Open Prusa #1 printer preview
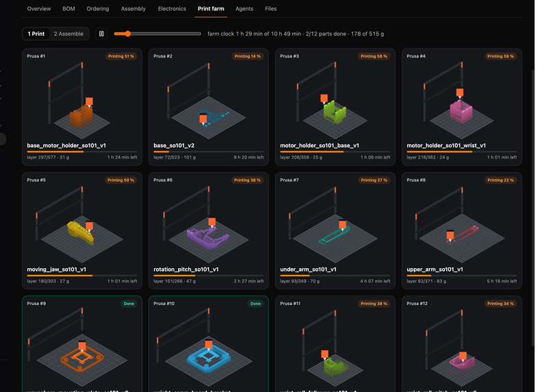This screenshot has width=544, height=392. point(82,99)
